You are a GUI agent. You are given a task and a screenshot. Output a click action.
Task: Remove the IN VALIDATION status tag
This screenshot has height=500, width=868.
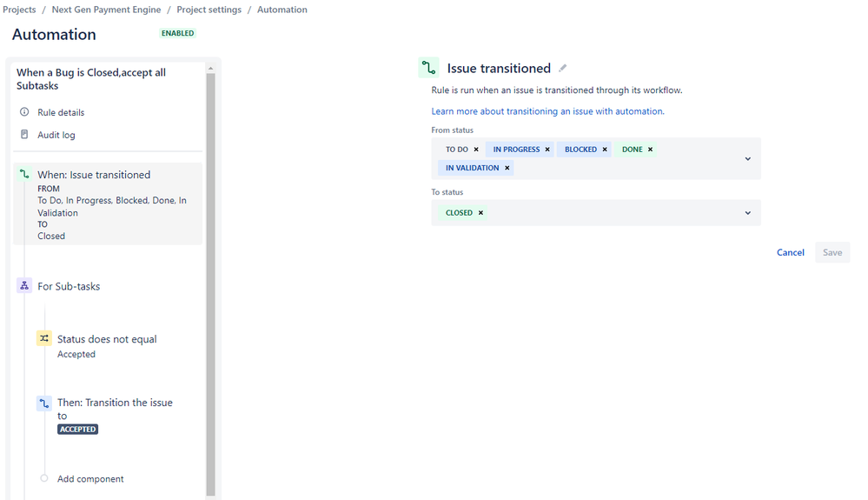pos(507,168)
